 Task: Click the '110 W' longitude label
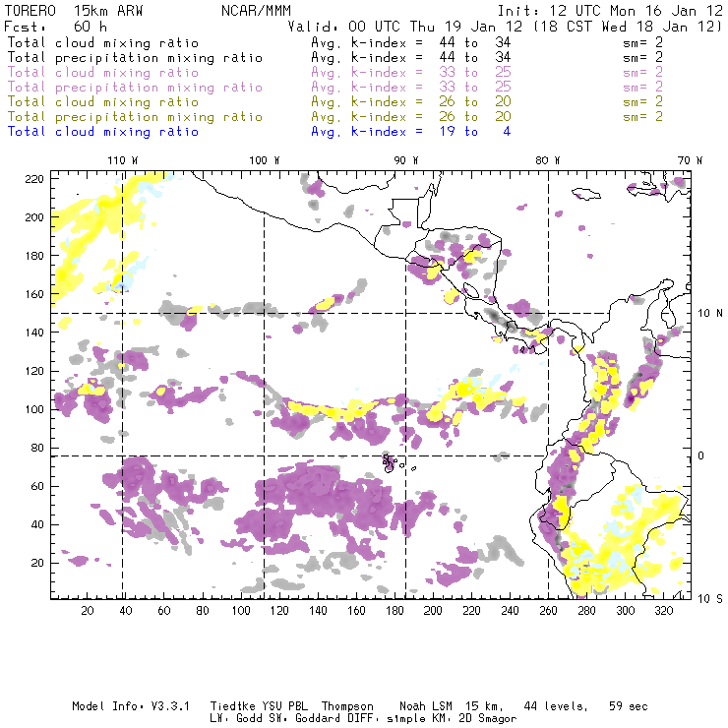coord(123,160)
